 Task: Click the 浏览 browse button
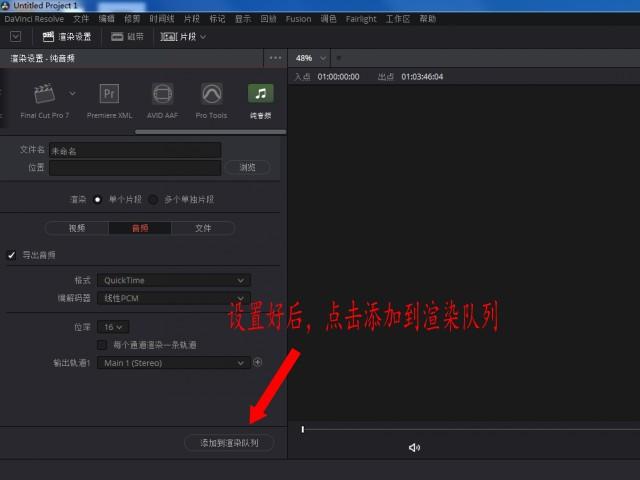247,167
